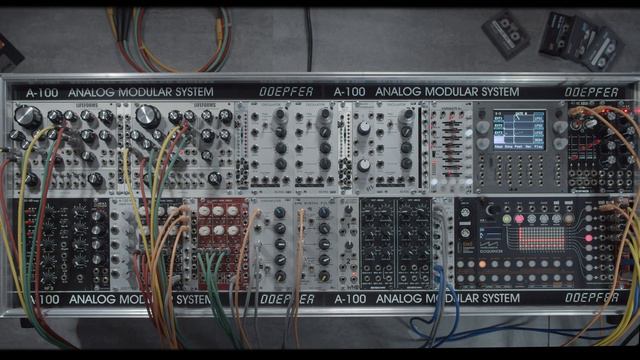640x360 pixels.
Task: Push the upper-right grey encoder beside the screen
Action: 560,128
